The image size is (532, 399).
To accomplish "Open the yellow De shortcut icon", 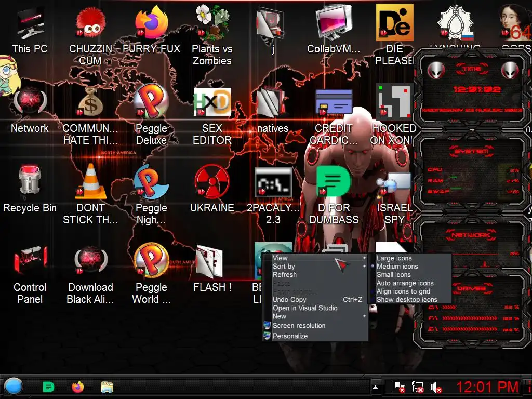I will 395,22.
